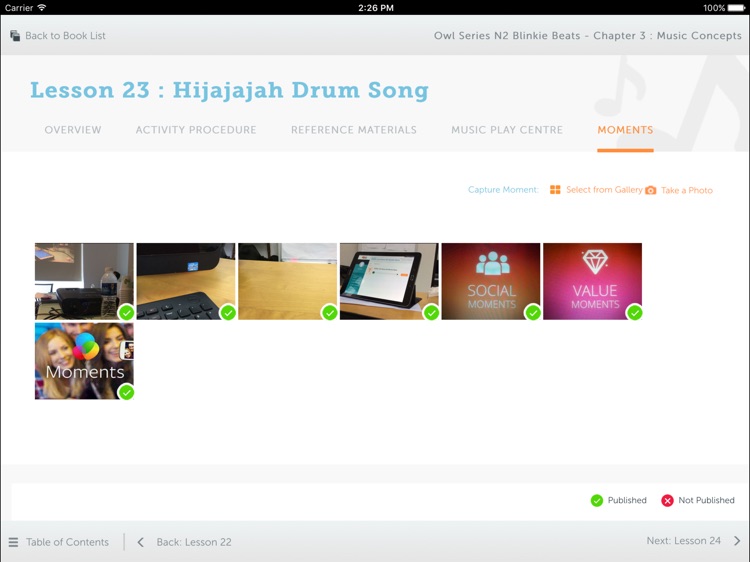Click the right chevron for next lesson

737,541
